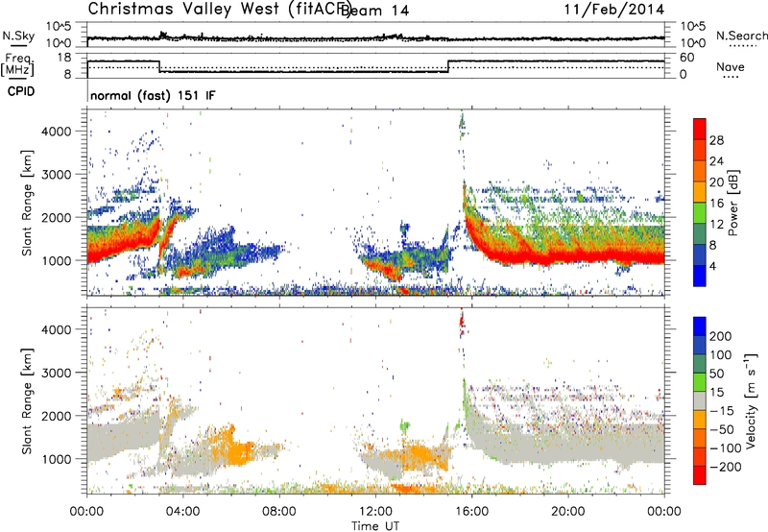Viewport: 768px width, 532px height.
Task: Click the 'Freq. [MHz]' axis label
Action: 17,65
